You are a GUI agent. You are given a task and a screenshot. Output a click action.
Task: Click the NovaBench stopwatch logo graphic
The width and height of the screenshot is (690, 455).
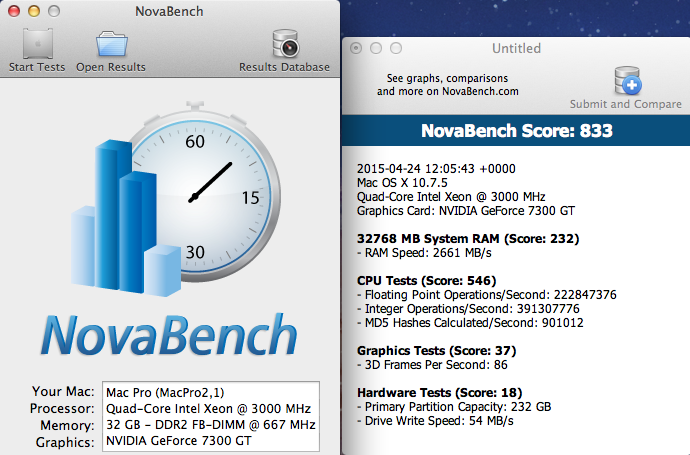[x=176, y=198]
